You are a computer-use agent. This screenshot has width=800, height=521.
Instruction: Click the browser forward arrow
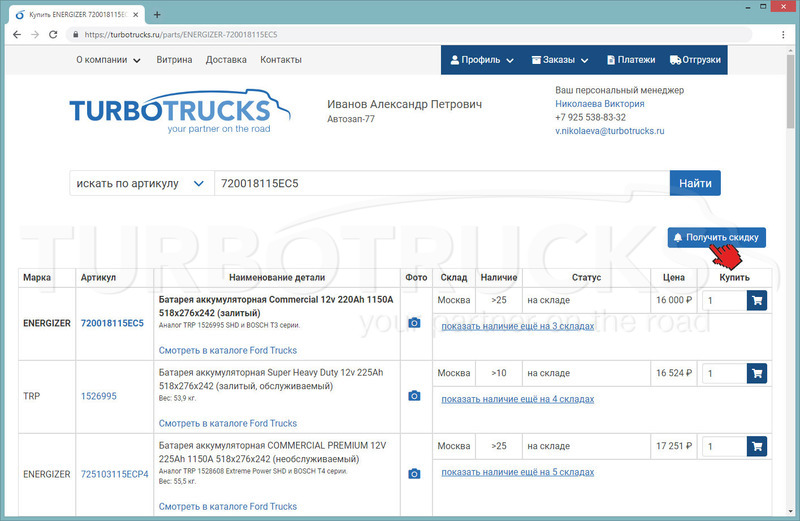point(35,35)
